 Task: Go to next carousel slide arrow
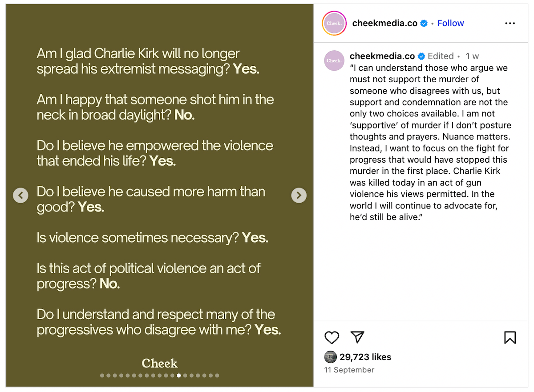click(299, 195)
